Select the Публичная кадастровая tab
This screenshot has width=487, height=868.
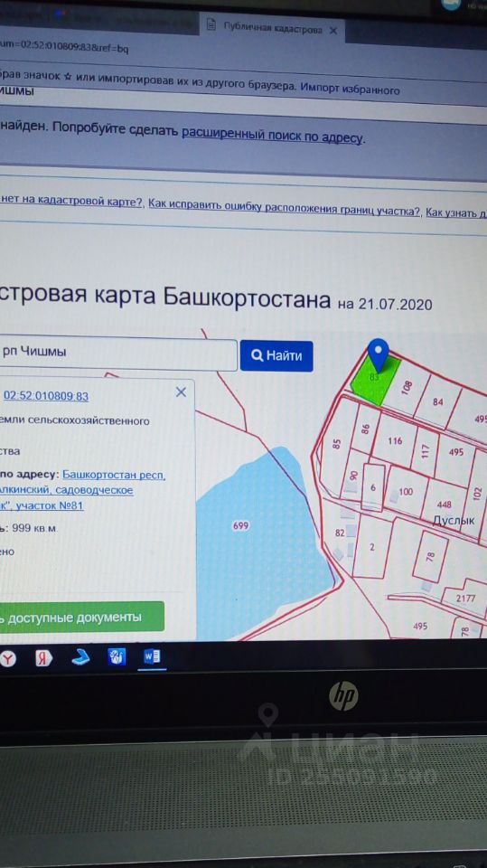272,29
